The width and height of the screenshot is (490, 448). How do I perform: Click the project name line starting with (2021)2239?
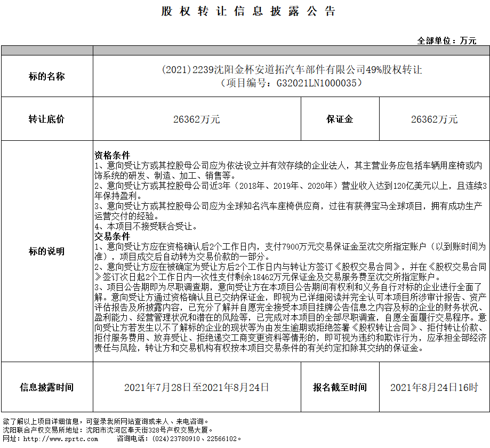coord(291,70)
